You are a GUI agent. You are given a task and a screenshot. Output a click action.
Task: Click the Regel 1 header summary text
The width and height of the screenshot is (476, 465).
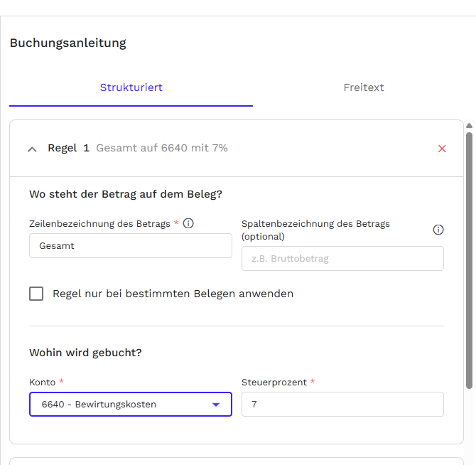click(162, 148)
